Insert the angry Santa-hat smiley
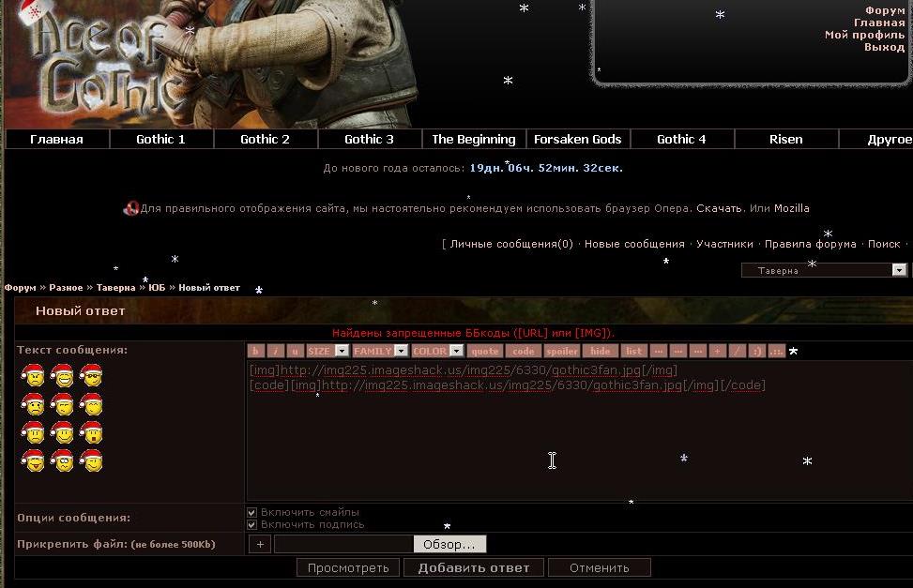 click(33, 376)
